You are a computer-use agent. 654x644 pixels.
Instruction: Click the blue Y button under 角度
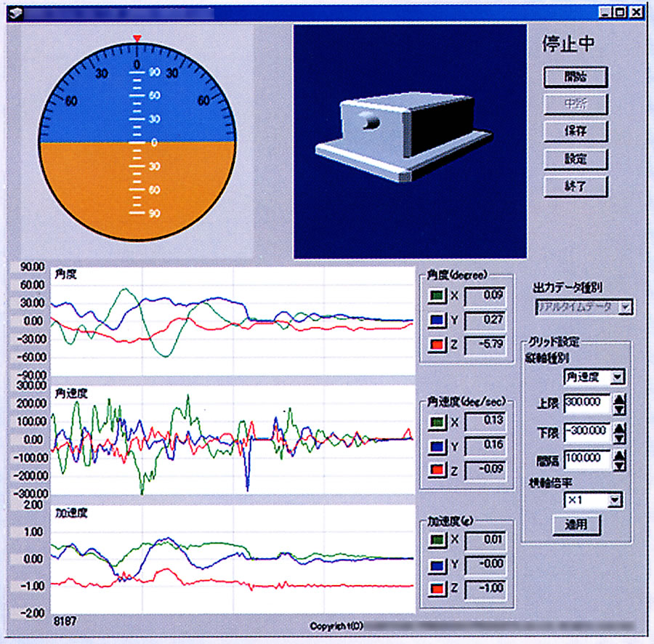(436, 320)
